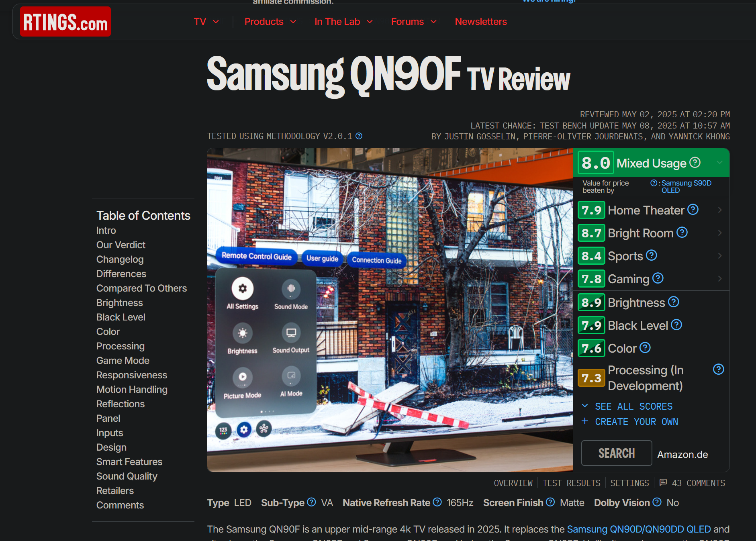Go to the Changelog section
The width and height of the screenshot is (756, 541).
coord(120,259)
